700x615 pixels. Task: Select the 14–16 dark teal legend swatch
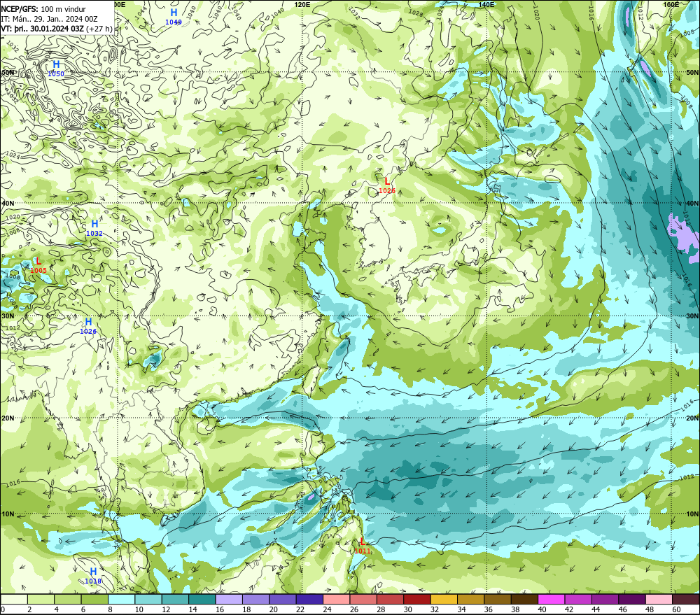pyautogui.click(x=202, y=599)
